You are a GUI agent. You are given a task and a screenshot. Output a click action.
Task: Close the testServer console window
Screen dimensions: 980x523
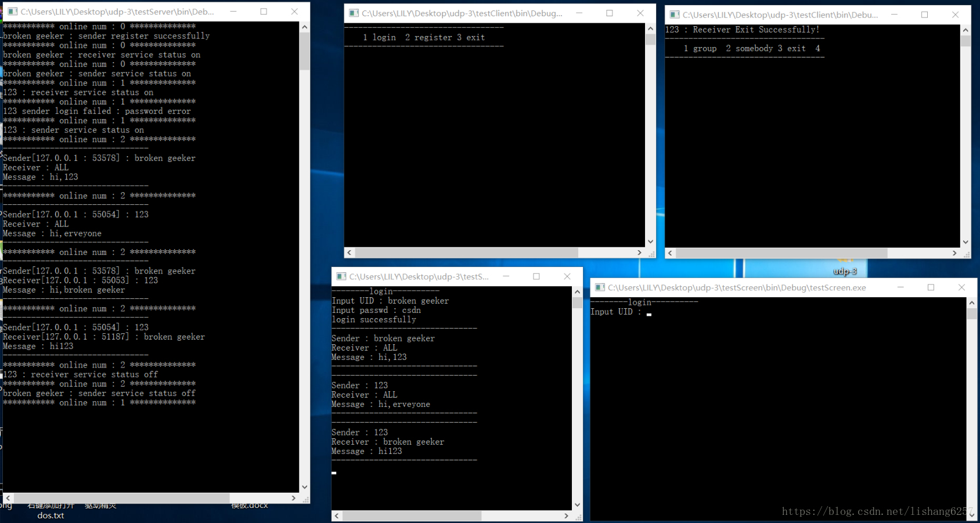coord(294,12)
